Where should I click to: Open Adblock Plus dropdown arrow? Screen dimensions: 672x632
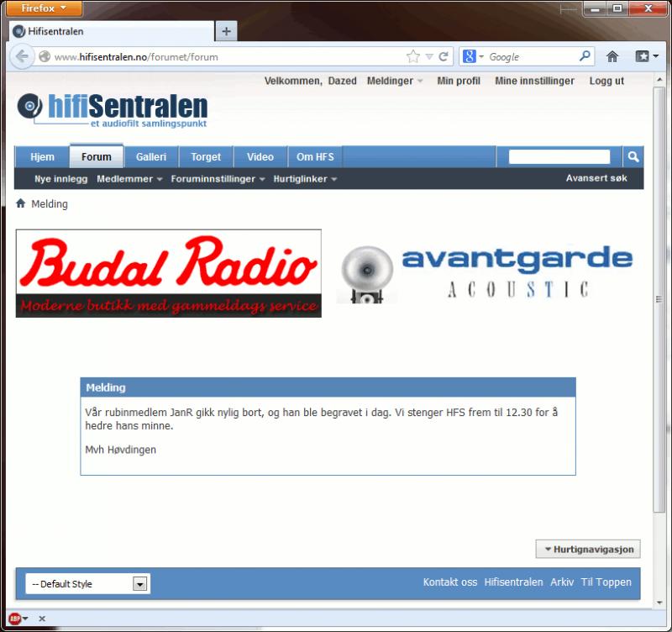click(25, 619)
